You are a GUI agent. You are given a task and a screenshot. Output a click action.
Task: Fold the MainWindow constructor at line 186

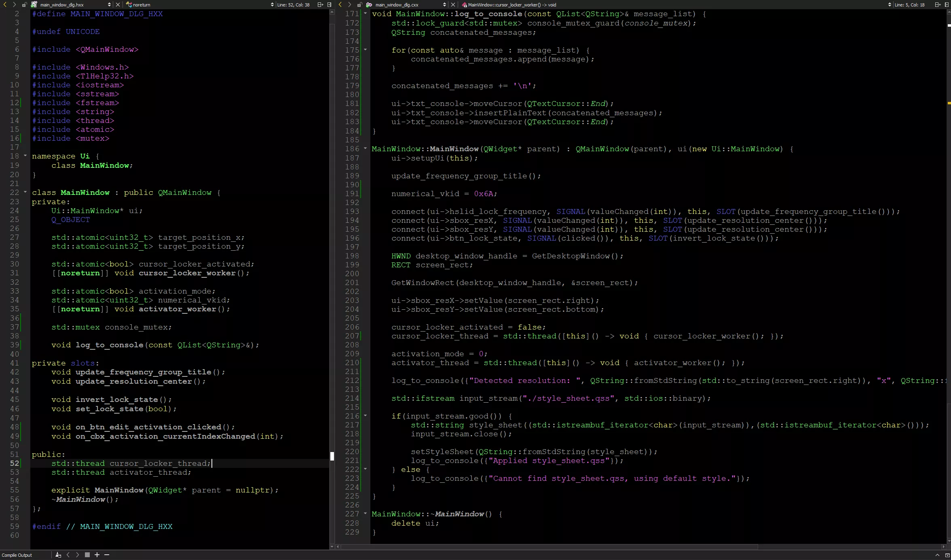pos(366,148)
